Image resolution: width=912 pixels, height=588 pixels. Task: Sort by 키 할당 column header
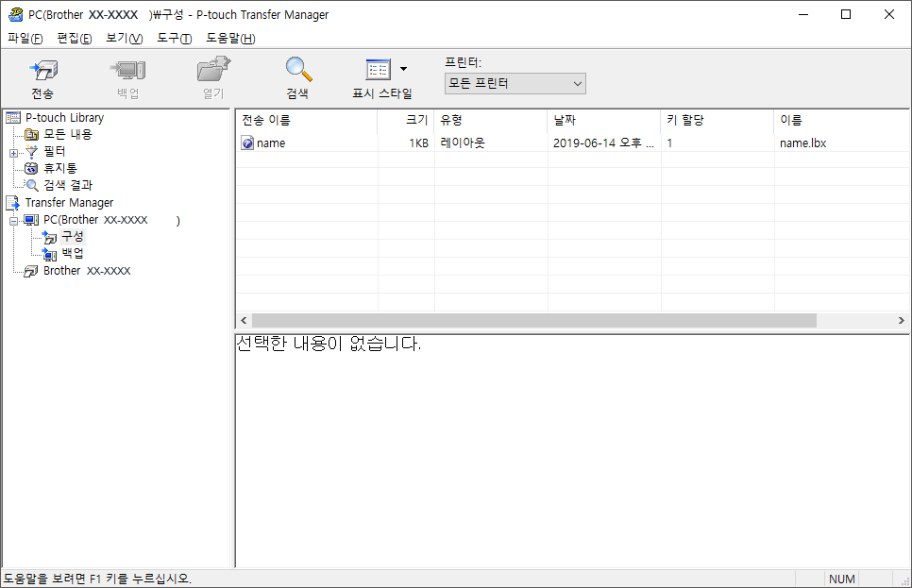tap(718, 121)
